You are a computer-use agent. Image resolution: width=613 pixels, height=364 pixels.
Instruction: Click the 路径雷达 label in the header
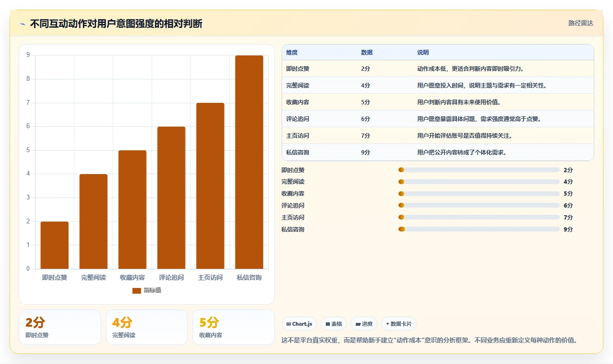point(580,23)
